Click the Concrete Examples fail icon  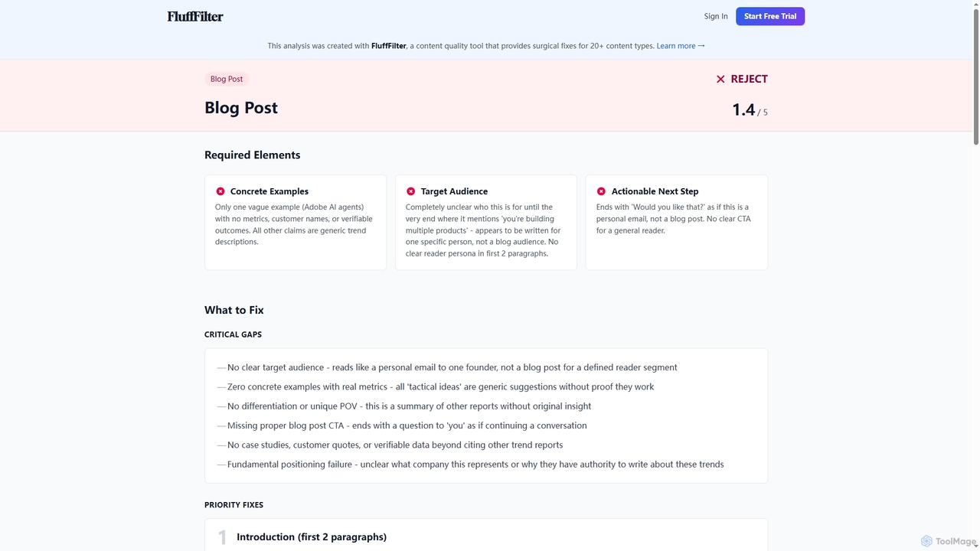point(220,191)
